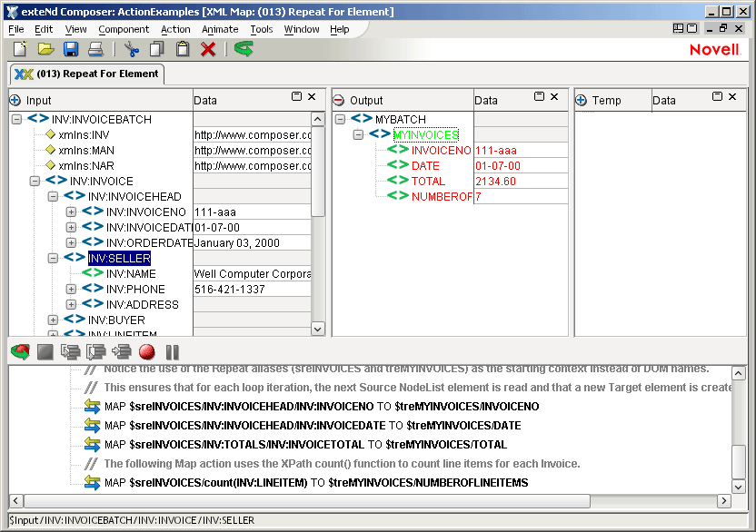Click the Execute action green arrow toolbar icon
756x532 pixels.
point(244,49)
